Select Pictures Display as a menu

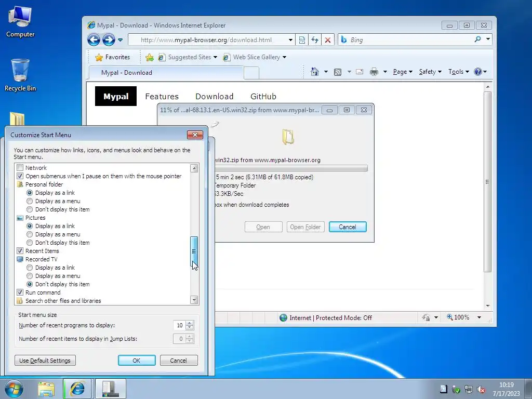point(30,234)
